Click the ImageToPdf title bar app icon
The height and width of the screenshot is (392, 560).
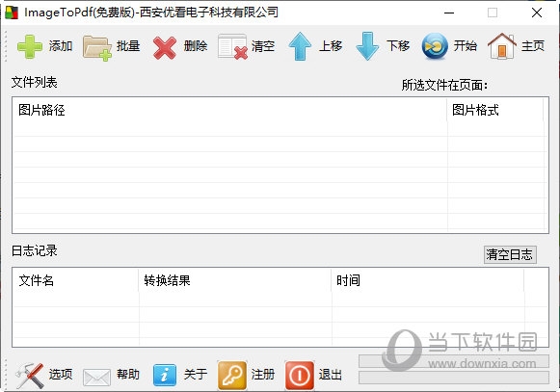(x=12, y=13)
